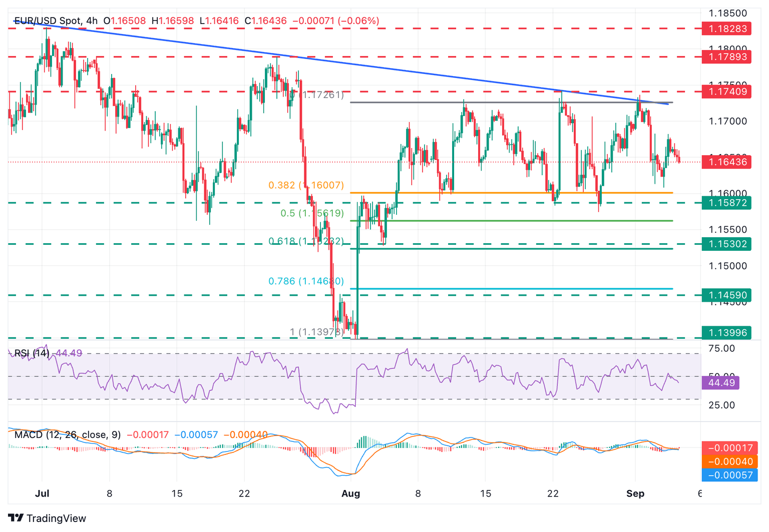Click the Aug label on time axis

350,493
